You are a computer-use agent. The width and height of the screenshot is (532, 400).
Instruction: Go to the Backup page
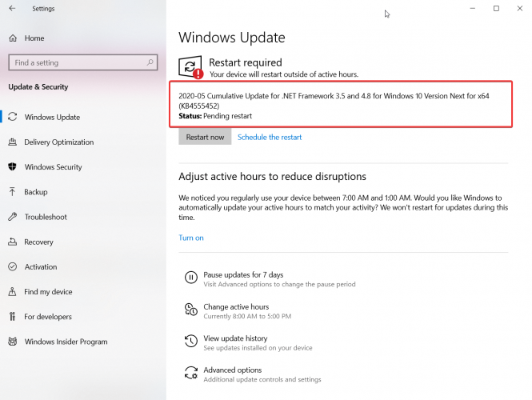click(x=36, y=192)
